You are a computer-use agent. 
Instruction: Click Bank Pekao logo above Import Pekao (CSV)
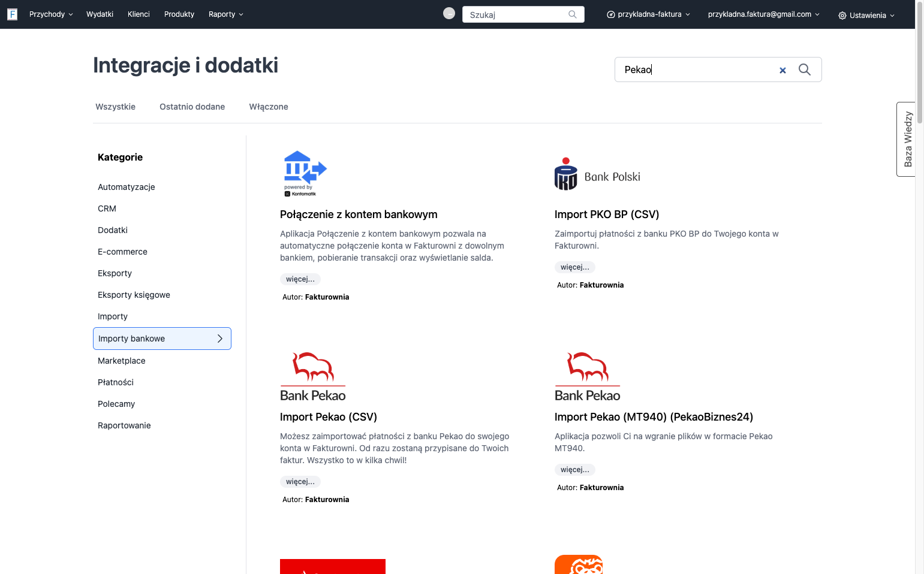pyautogui.click(x=313, y=377)
